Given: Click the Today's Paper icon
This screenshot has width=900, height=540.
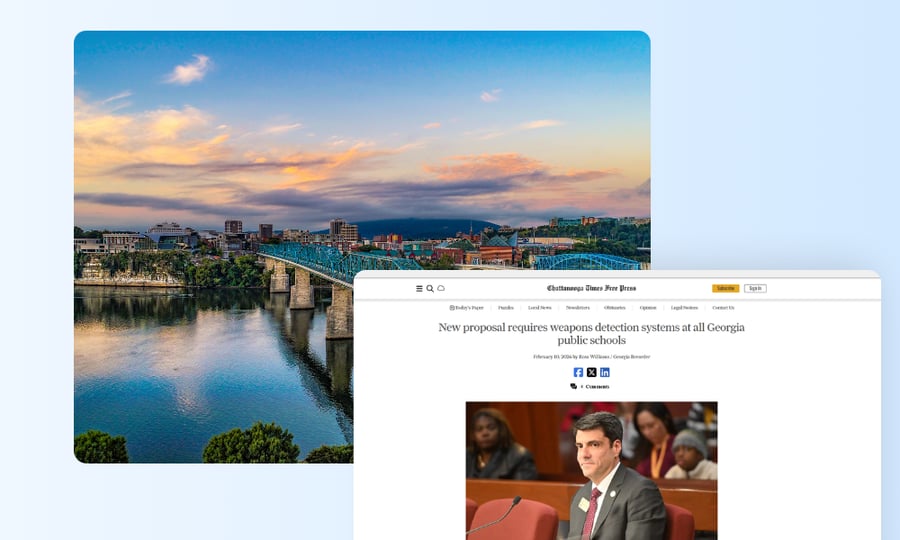Looking at the screenshot, I should (x=452, y=308).
